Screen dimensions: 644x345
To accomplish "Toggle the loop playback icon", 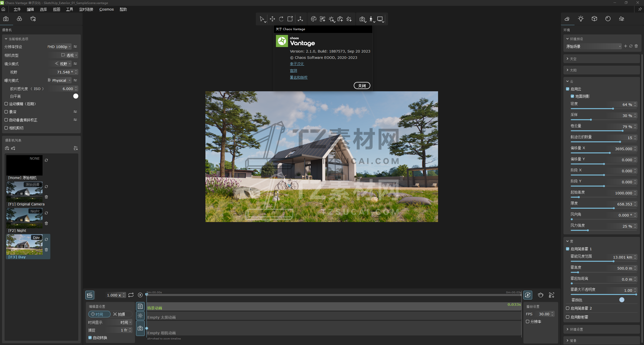I will pyautogui.click(x=131, y=295).
